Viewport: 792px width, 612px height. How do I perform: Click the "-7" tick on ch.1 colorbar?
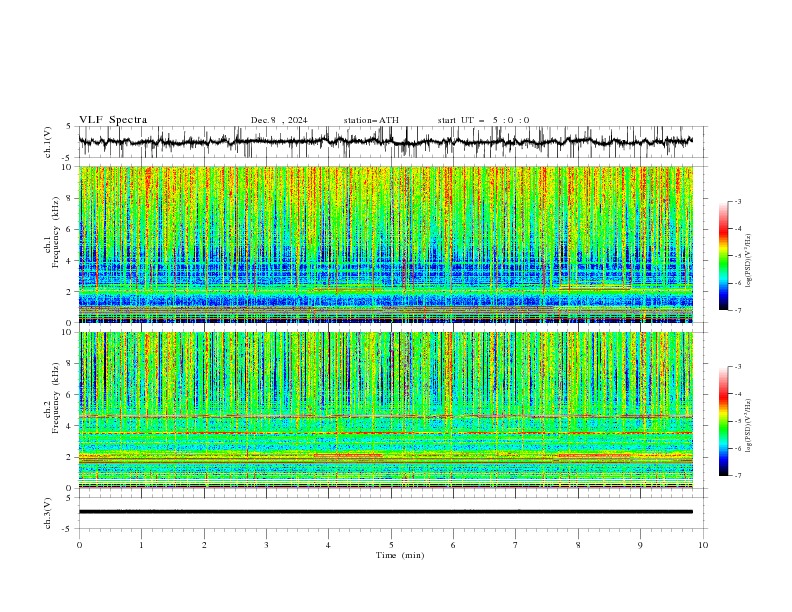pyautogui.click(x=738, y=310)
